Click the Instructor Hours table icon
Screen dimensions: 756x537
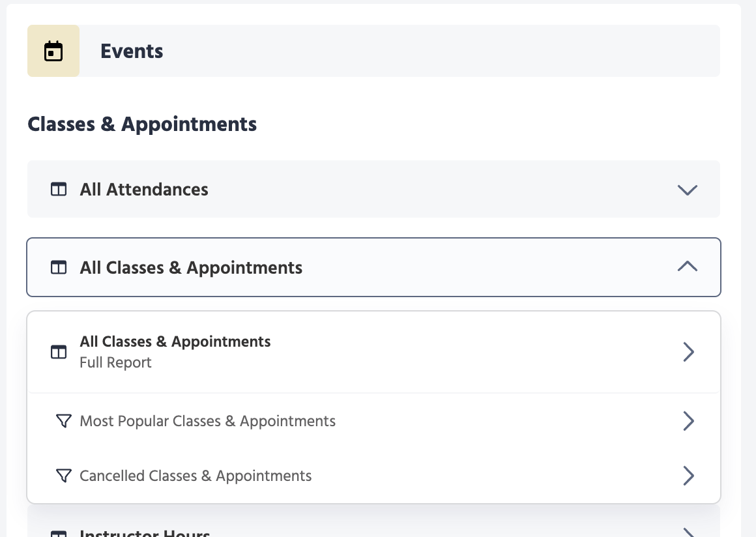[x=59, y=534]
